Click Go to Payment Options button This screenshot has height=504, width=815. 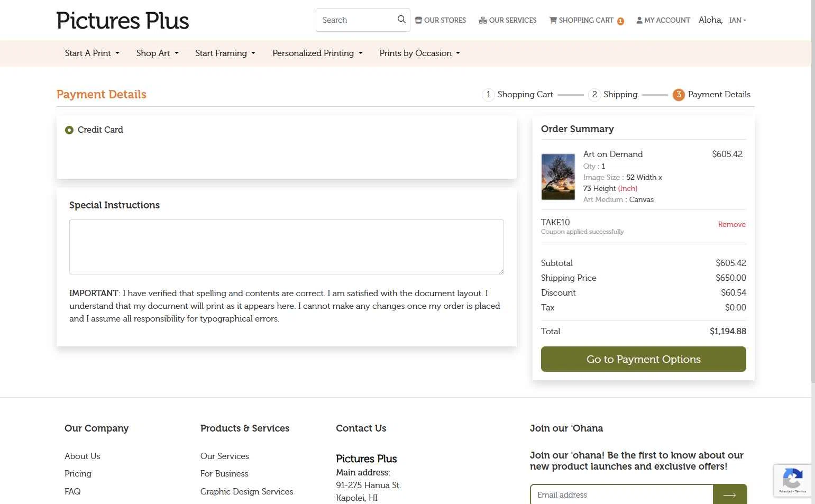click(644, 359)
